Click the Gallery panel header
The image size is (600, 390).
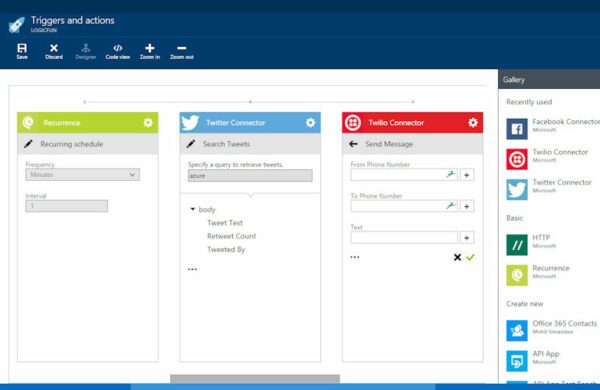549,80
